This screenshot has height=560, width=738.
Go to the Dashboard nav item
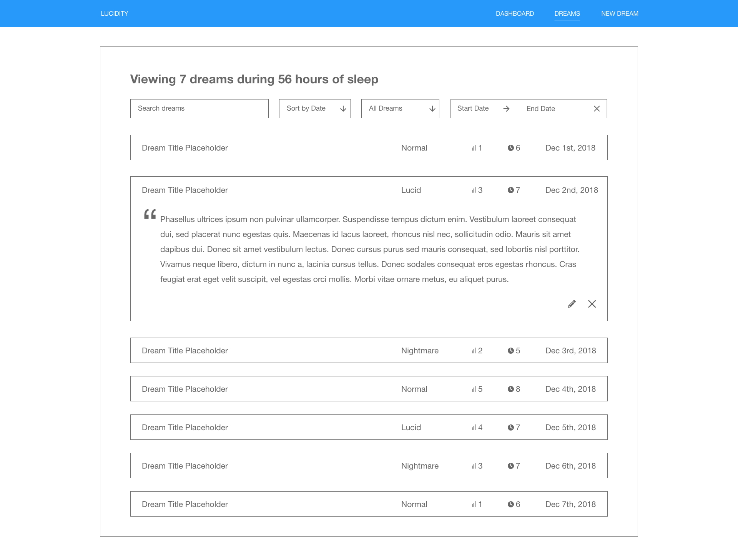coord(515,13)
